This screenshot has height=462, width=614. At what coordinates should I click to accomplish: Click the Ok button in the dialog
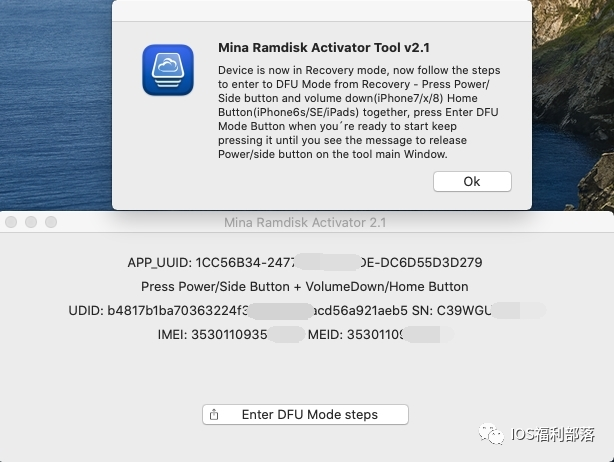472,182
